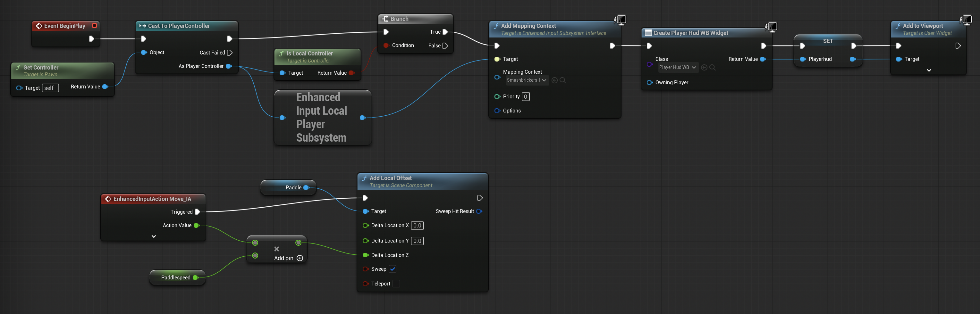Screen dimensions: 980x314
Task: Browse to Player Hud WB class asset
Action: (713, 67)
